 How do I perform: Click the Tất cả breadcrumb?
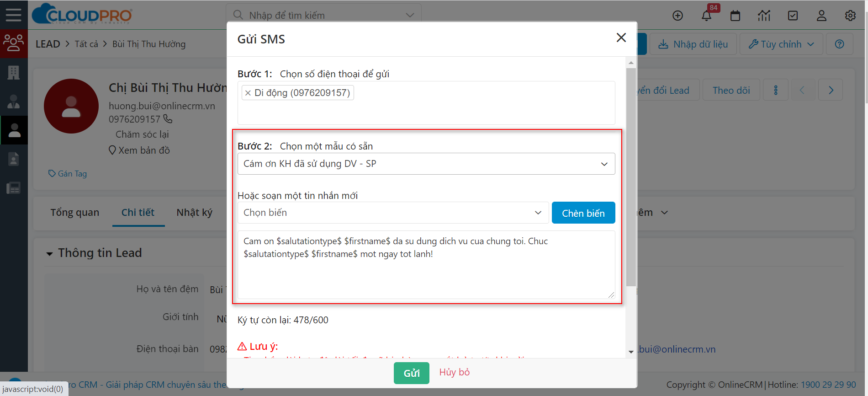pos(86,44)
